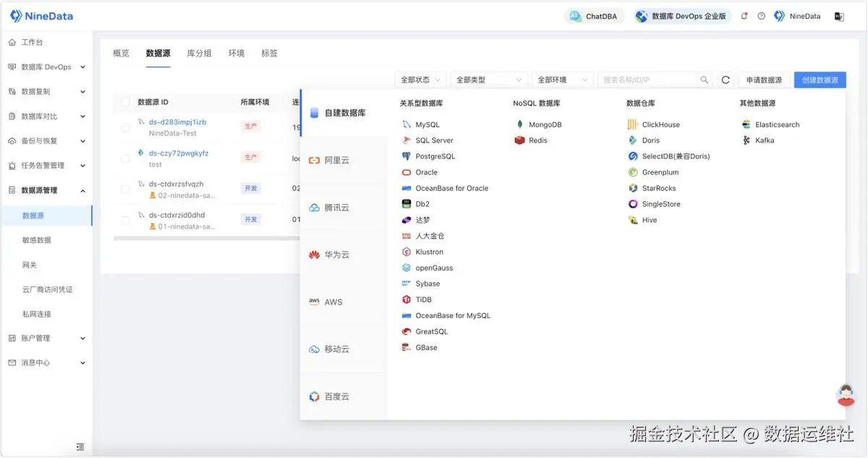868x458 pixels.
Task: Collapse the sidebar with bottom icon
Action: click(x=80, y=447)
